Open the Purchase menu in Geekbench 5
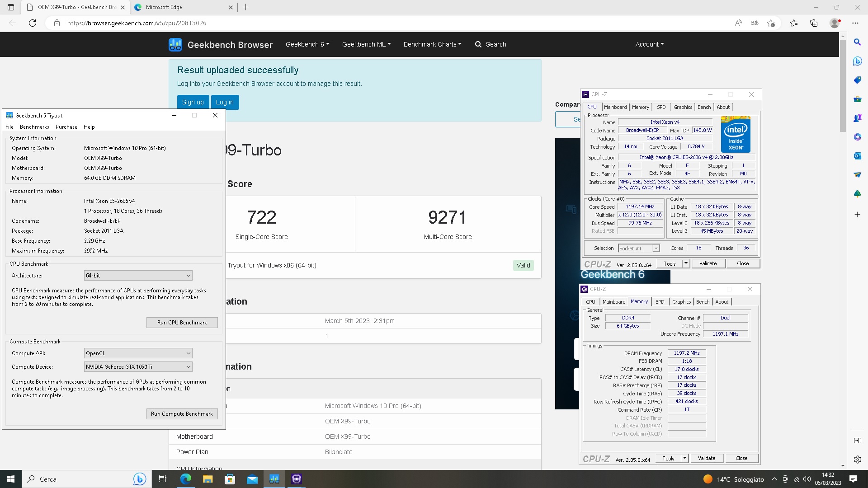 coord(66,127)
